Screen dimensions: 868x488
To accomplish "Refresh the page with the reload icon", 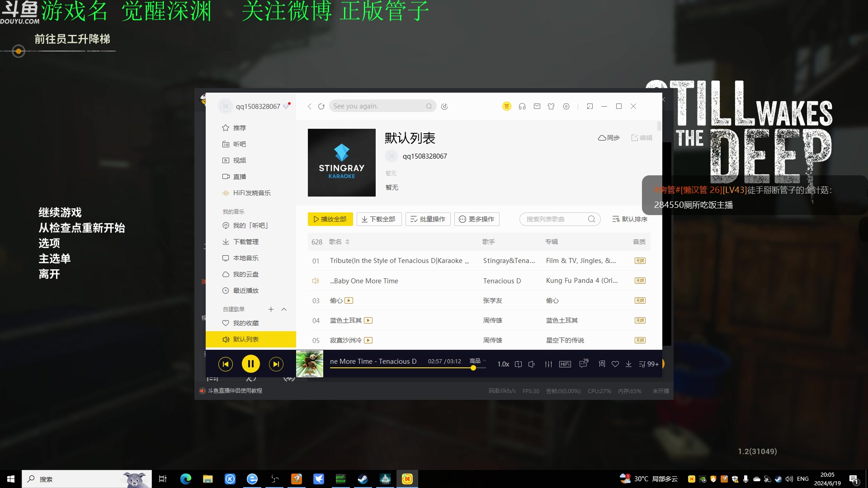I will [x=321, y=106].
